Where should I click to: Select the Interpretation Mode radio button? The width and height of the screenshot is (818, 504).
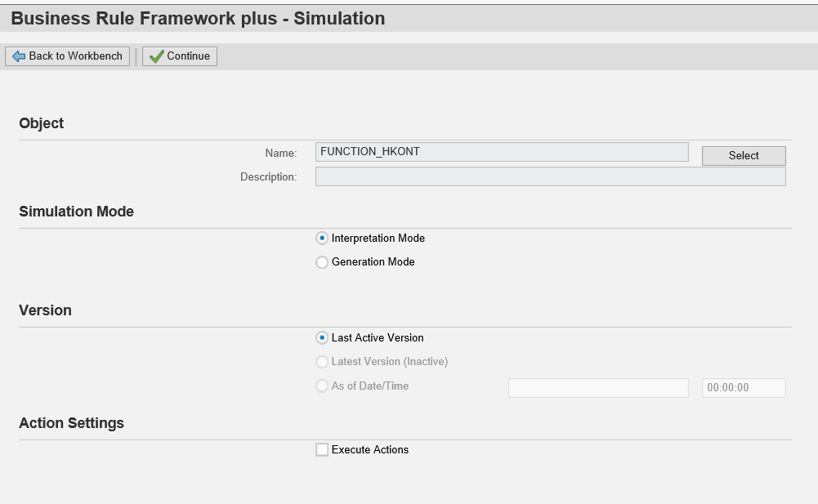point(322,239)
